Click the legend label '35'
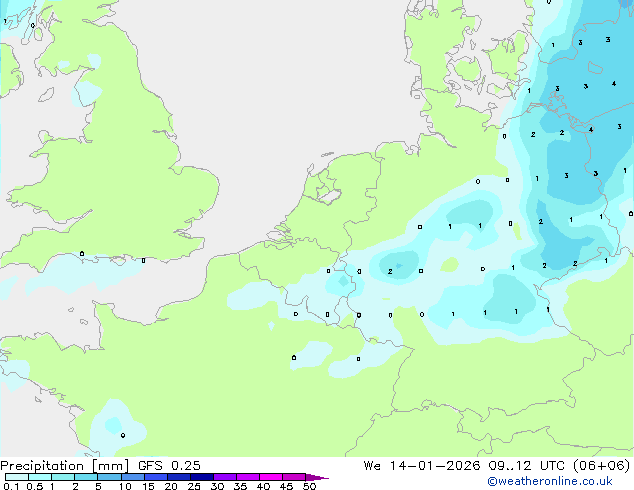 [240, 486]
